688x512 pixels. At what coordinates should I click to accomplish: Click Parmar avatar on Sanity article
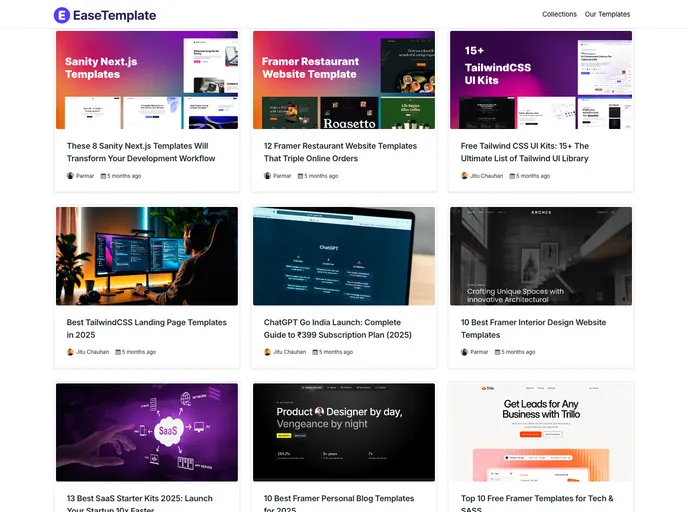pyautogui.click(x=70, y=176)
